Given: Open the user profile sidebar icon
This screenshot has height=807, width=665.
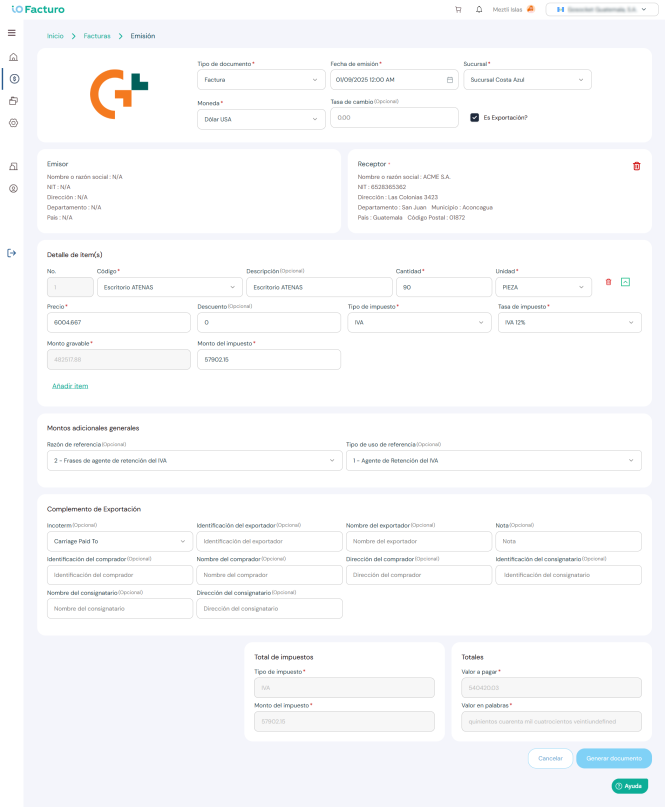Looking at the screenshot, I should (13, 188).
